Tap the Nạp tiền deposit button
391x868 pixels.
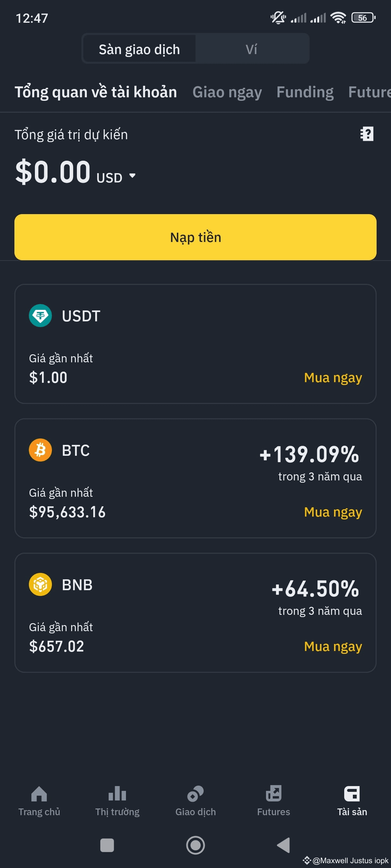pos(195,237)
